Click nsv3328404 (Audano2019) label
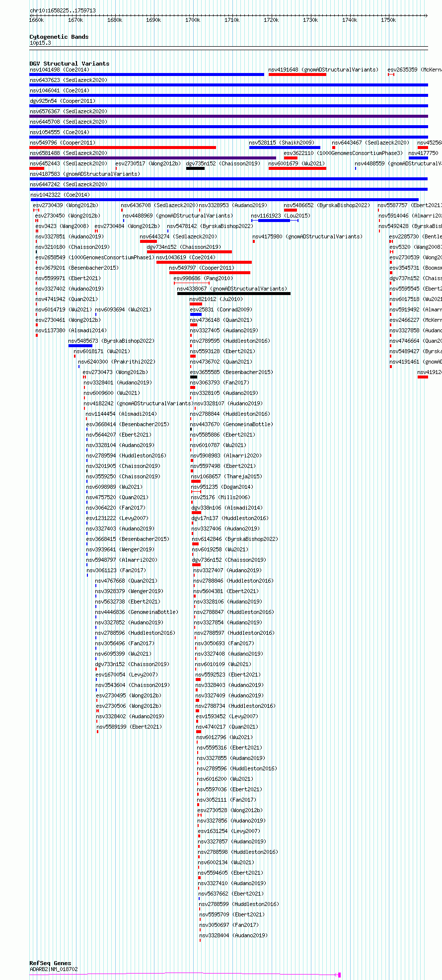The width and height of the screenshot is (442, 980). click(x=233, y=935)
